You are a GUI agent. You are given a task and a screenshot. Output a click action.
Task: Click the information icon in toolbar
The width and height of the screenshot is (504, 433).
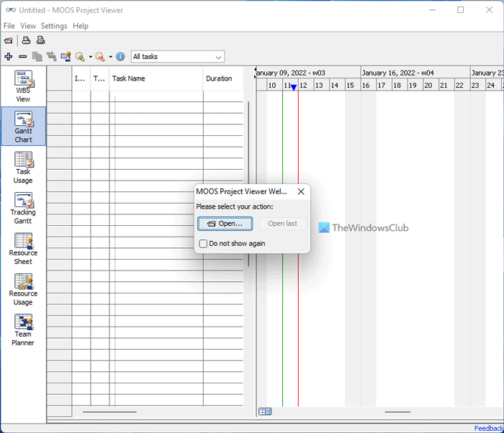click(120, 57)
